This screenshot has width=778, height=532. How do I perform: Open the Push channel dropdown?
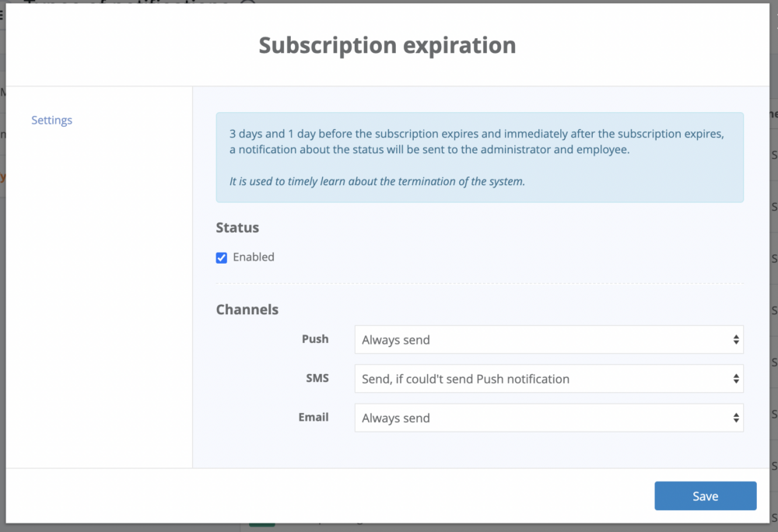point(545,340)
